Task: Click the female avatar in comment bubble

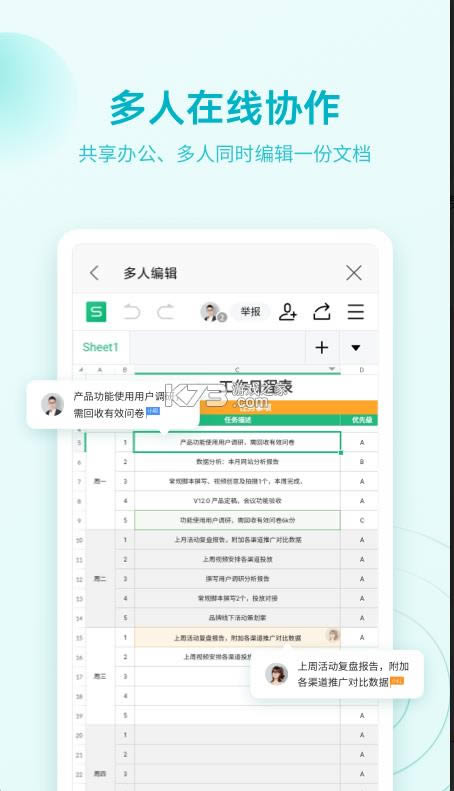Action: [276, 674]
